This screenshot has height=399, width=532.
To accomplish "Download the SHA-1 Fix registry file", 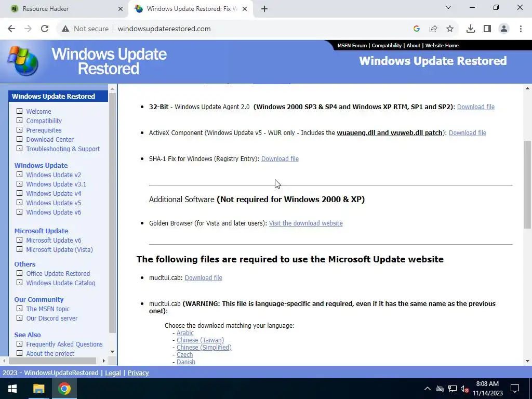I will 280,159.
